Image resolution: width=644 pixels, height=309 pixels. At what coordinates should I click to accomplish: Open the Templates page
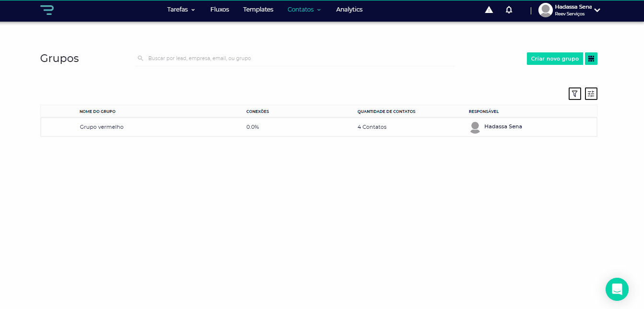(258, 10)
